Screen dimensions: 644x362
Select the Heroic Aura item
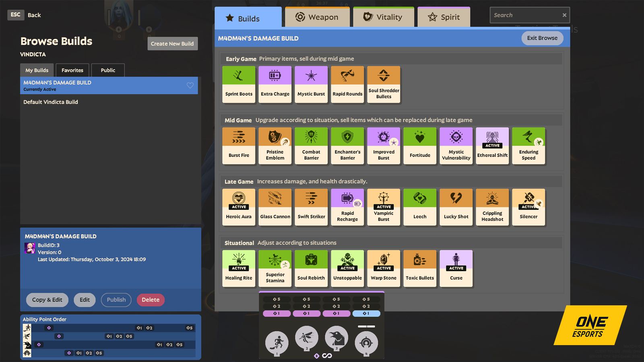(239, 207)
